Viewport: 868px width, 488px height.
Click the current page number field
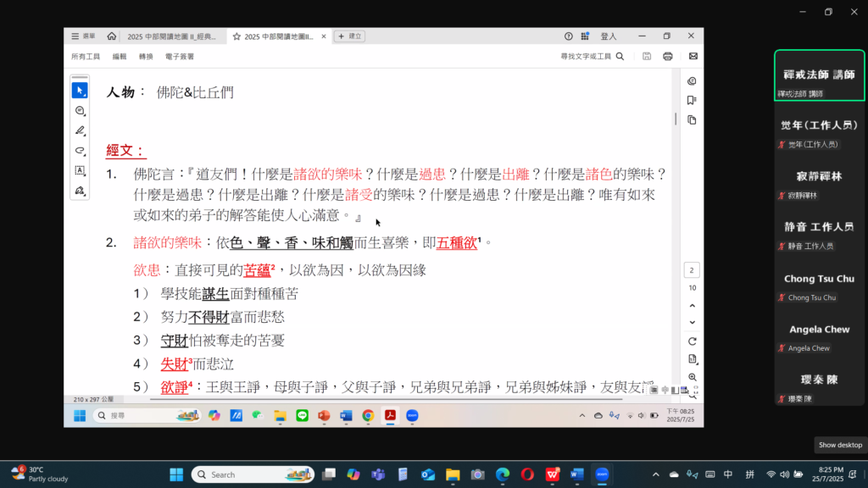coord(692,270)
